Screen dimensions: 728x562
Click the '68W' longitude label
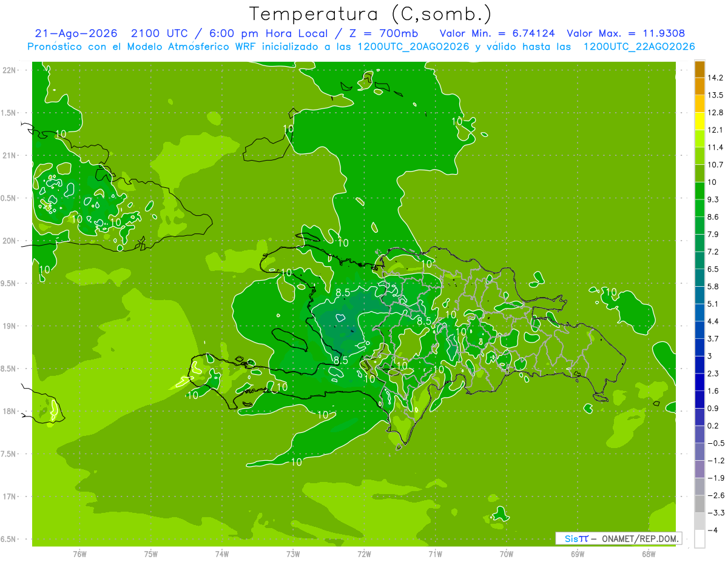pos(649,554)
